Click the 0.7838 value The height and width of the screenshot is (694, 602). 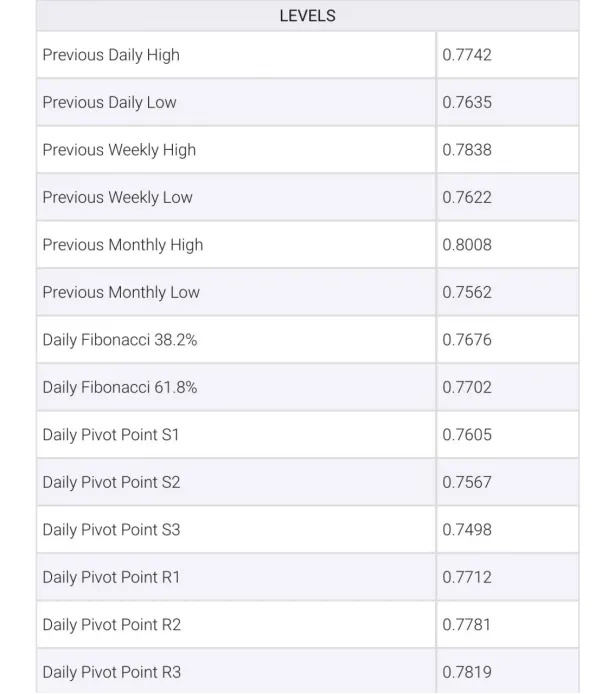pyautogui.click(x=467, y=150)
